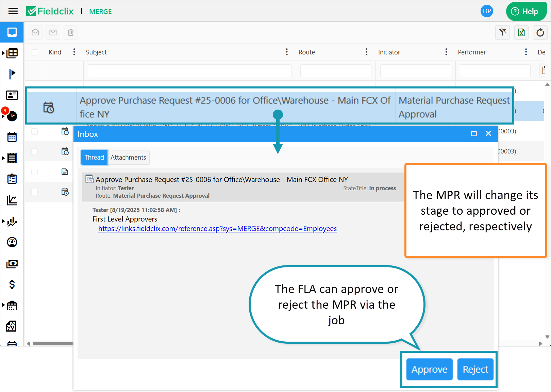Open the hamburger main menu

13,11
